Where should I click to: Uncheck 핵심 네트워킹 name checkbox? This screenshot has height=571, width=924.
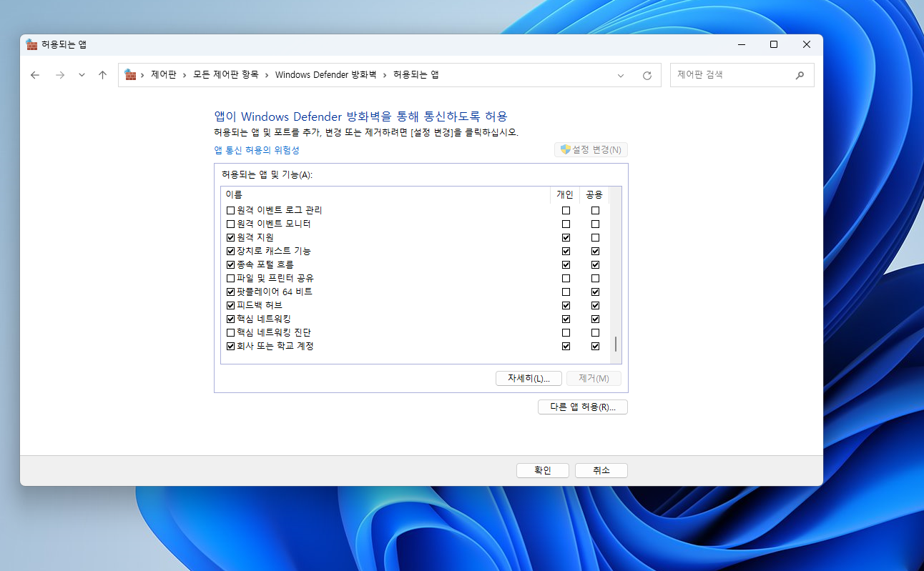click(x=230, y=319)
